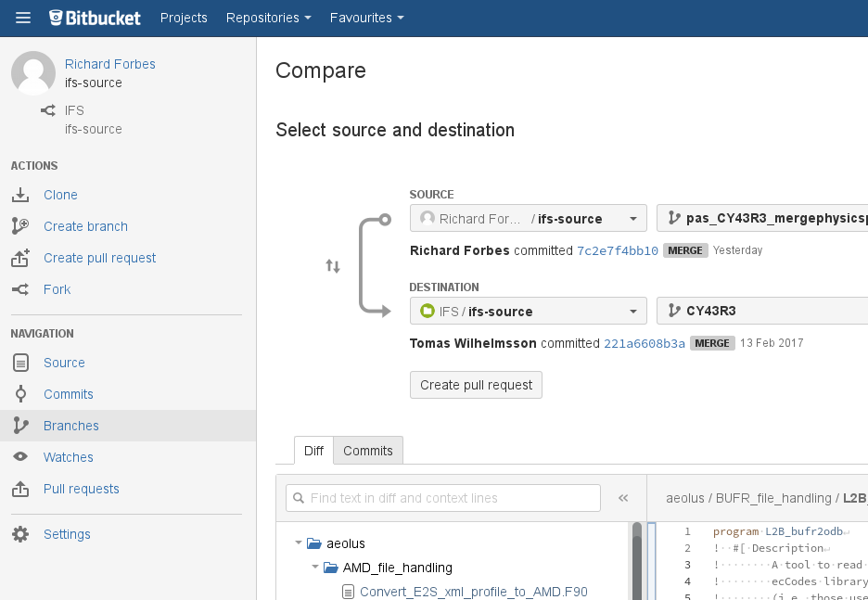This screenshot has height=600, width=868.
Task: Open the hamburger menu icon
Action: [x=22, y=18]
